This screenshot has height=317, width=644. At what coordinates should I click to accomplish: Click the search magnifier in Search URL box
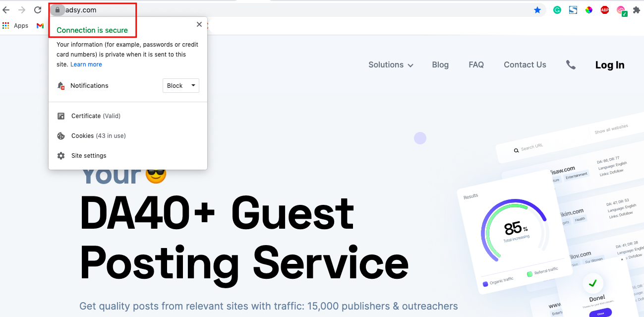point(516,150)
